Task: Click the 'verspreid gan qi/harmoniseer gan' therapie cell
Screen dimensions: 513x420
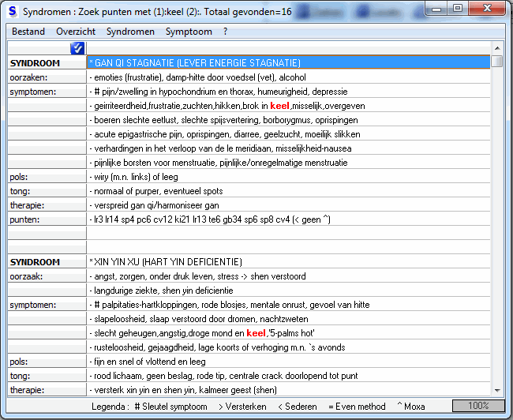Action: [x=288, y=205]
